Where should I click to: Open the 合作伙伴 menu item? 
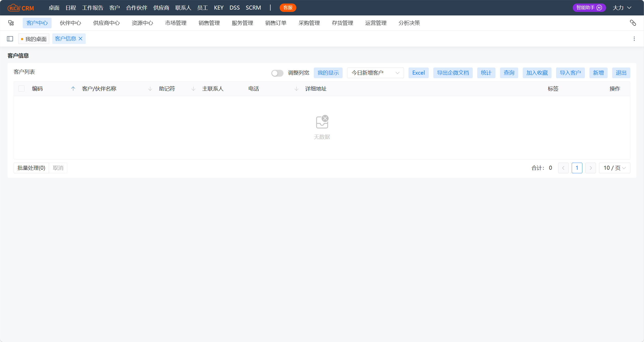click(x=136, y=8)
